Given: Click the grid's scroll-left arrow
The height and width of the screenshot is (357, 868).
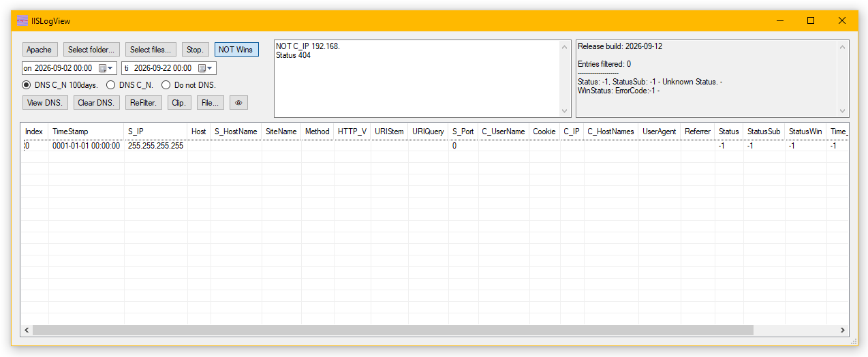Looking at the screenshot, I should click(27, 330).
